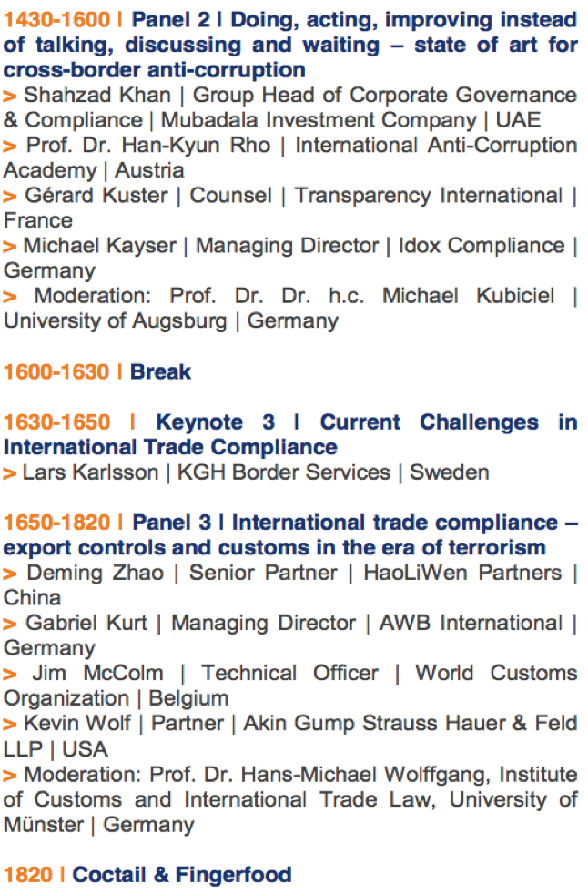Image resolution: width=588 pixels, height=894 pixels.
Task: Click the orange arrow before Jim McColm
Action: (10, 675)
